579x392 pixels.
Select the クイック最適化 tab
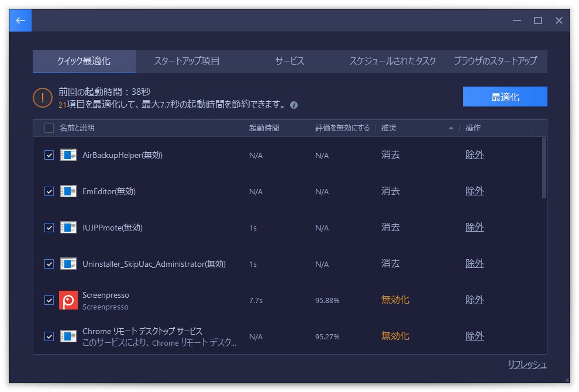tap(84, 61)
